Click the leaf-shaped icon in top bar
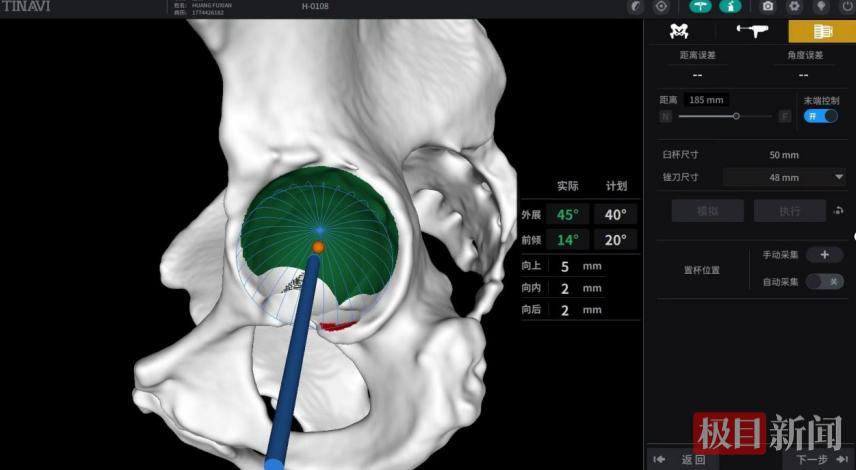Image resolution: width=856 pixels, height=470 pixels. pyautogui.click(x=634, y=7)
